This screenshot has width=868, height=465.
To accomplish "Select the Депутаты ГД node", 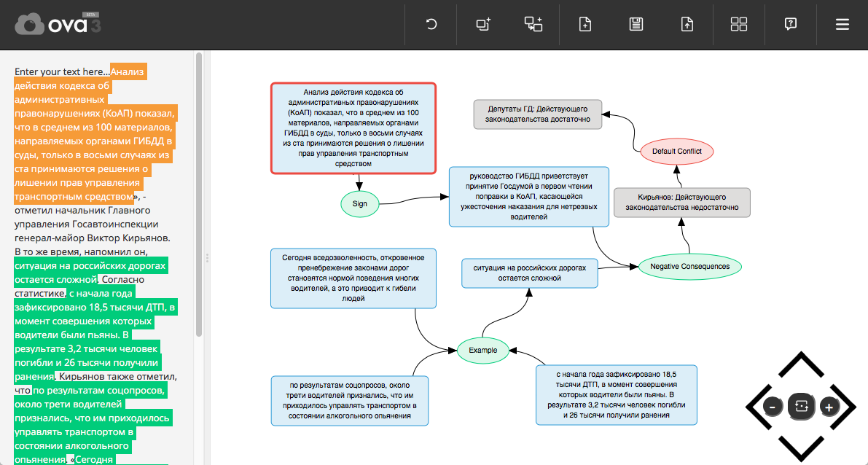I will tap(538, 114).
